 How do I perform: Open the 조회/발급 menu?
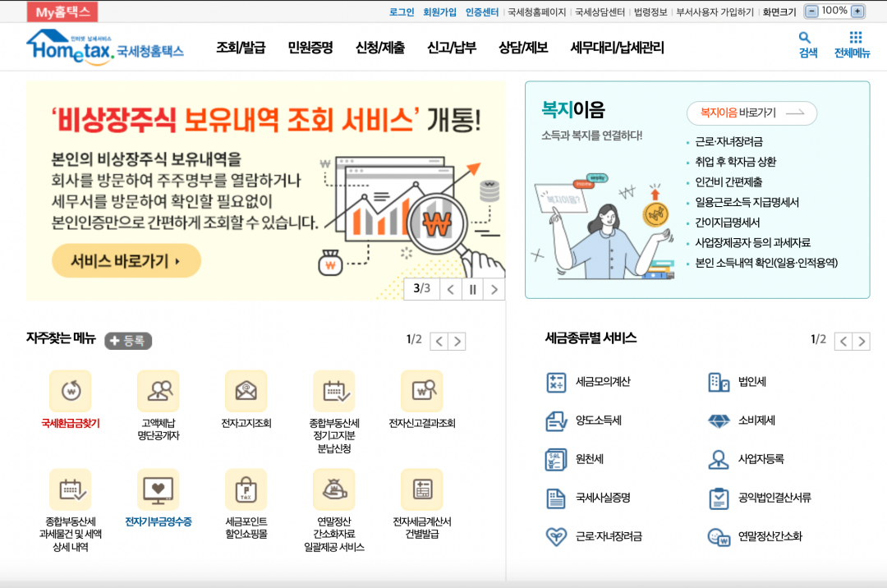241,48
